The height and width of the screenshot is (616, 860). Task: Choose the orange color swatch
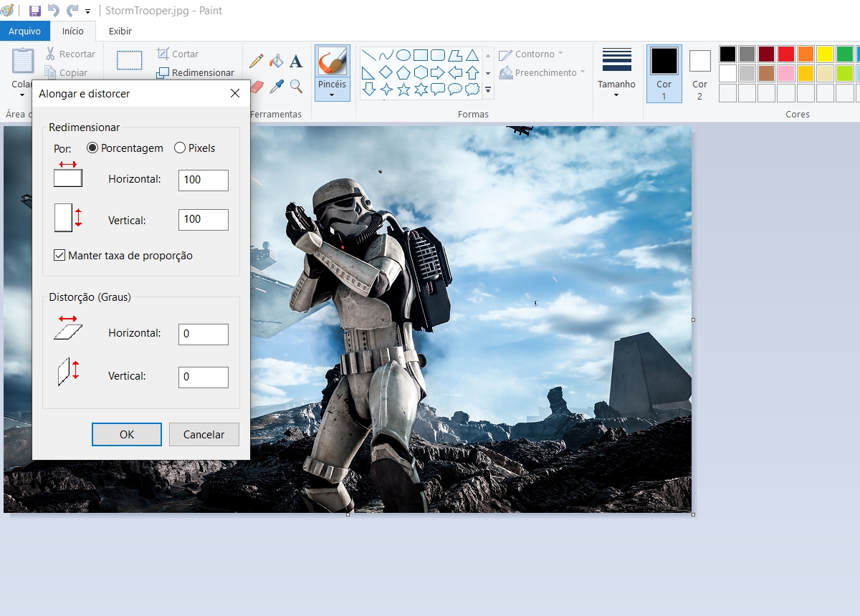click(x=806, y=54)
